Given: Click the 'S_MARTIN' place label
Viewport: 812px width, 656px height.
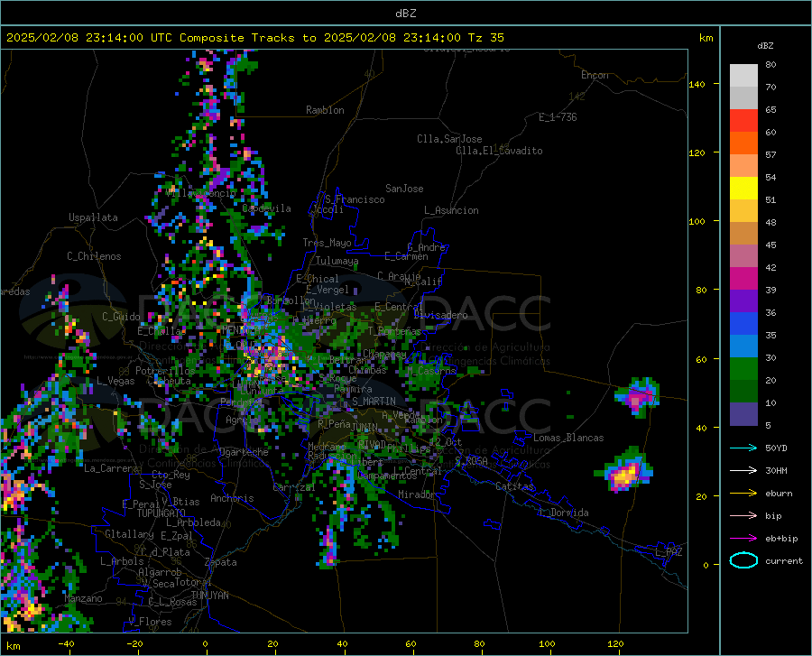Looking at the screenshot, I should 374,402.
